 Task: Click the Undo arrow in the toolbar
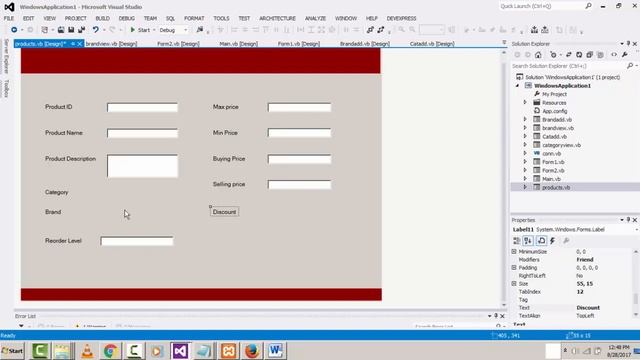pos(96,30)
